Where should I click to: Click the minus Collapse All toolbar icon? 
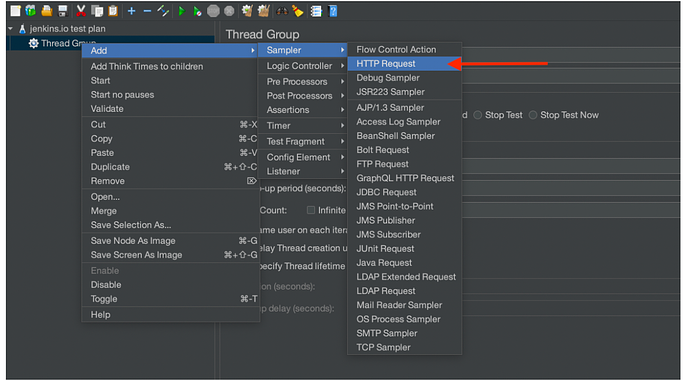pos(147,11)
